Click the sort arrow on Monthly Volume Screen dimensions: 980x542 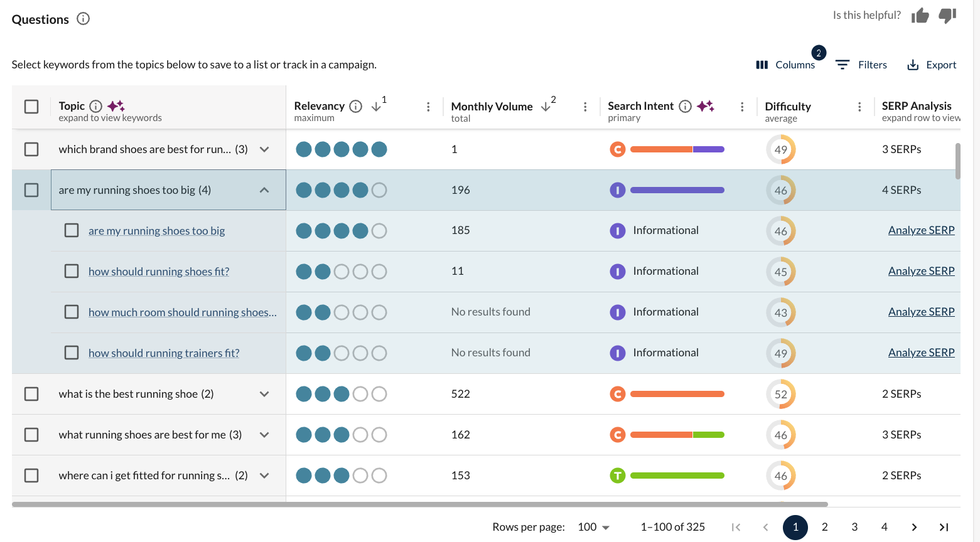[544, 106]
